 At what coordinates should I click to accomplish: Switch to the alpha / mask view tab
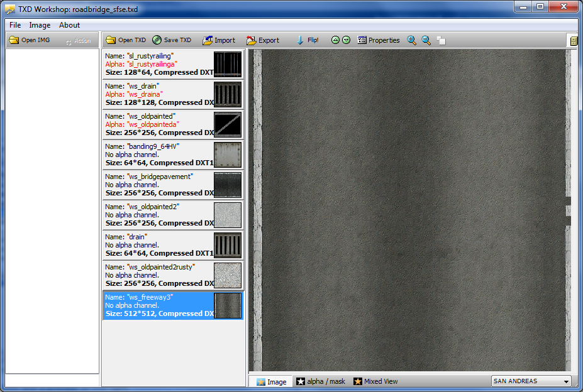click(323, 381)
